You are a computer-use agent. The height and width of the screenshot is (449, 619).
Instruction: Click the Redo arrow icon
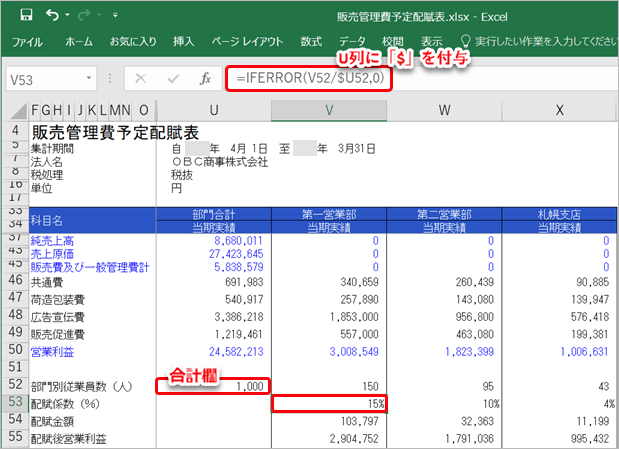(x=84, y=15)
